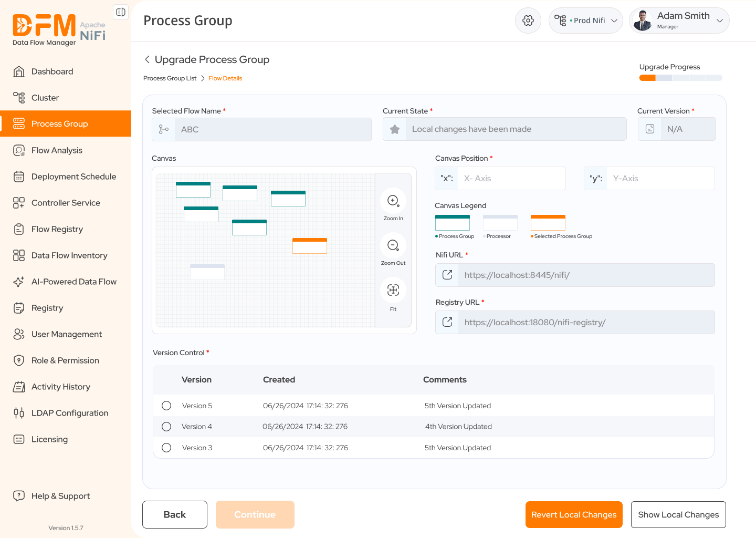756x538 pixels.
Task: Collapse sidebar using the panel toggle icon
Action: (121, 12)
